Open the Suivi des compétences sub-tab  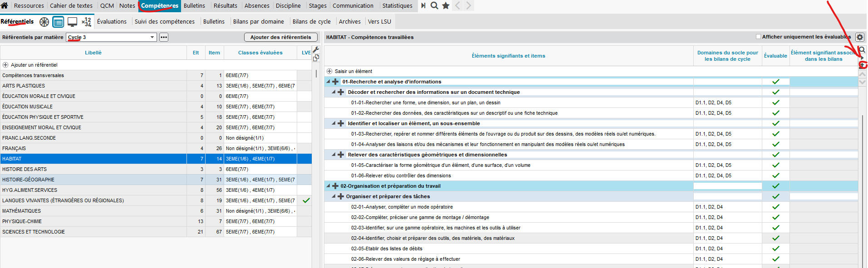(x=165, y=21)
